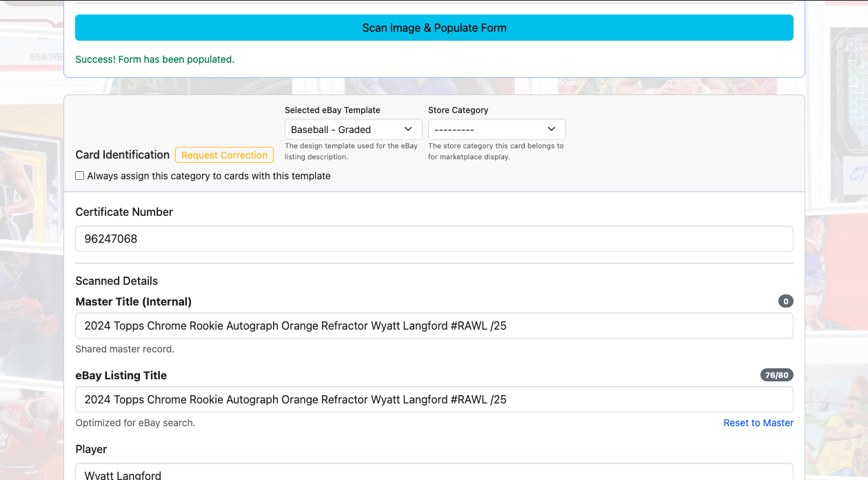The image size is (868, 480).
Task: Click the 'Store Category' label
Action: 458,110
